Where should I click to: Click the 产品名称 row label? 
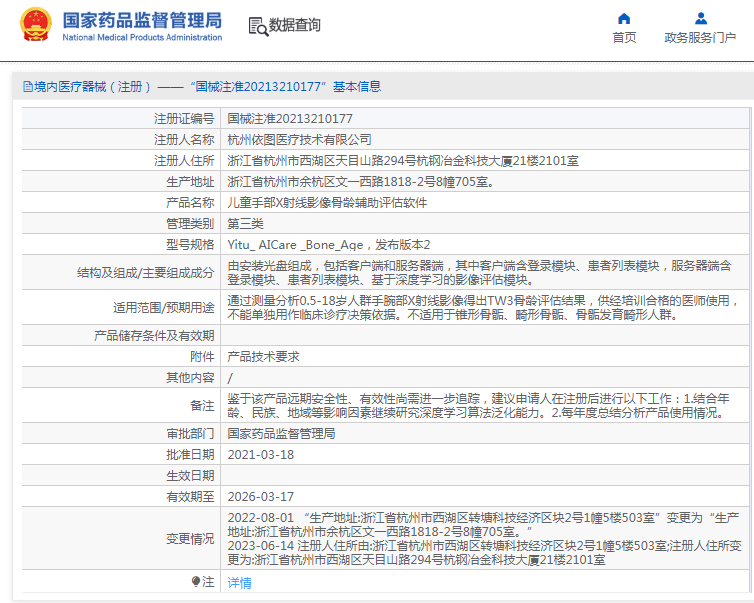click(x=190, y=203)
